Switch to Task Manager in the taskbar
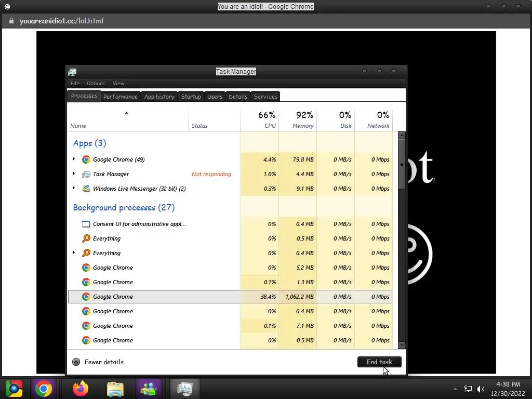 tap(185, 389)
